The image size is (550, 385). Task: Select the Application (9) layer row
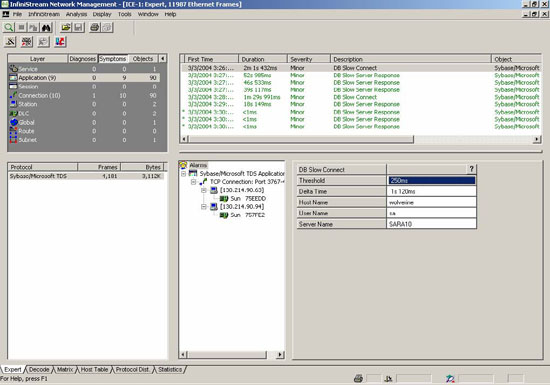pyautogui.click(x=84, y=77)
